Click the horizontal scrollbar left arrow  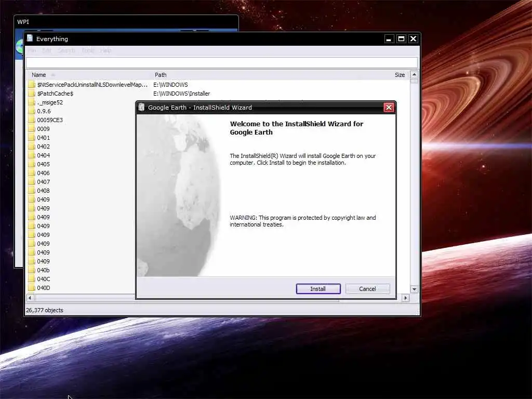[30, 298]
